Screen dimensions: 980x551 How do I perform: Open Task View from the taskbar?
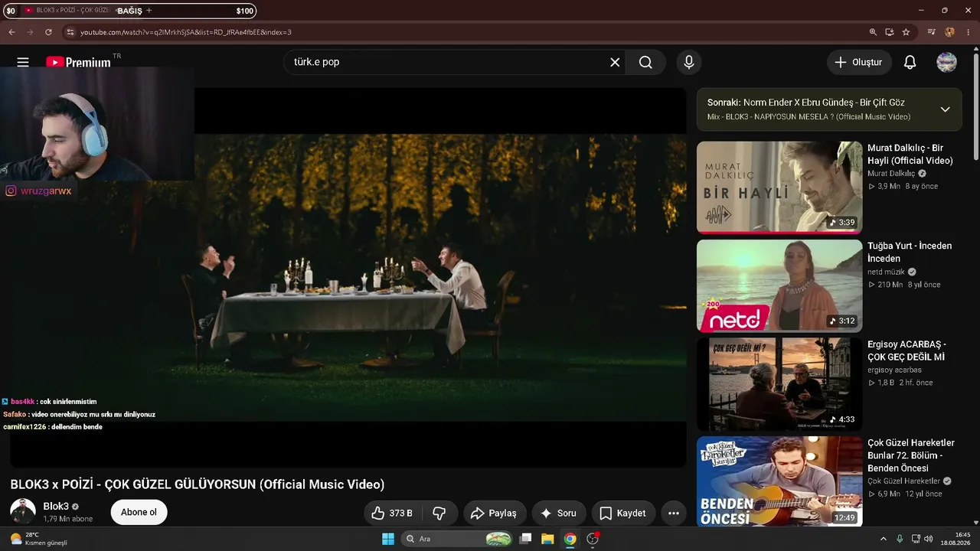[x=525, y=539]
